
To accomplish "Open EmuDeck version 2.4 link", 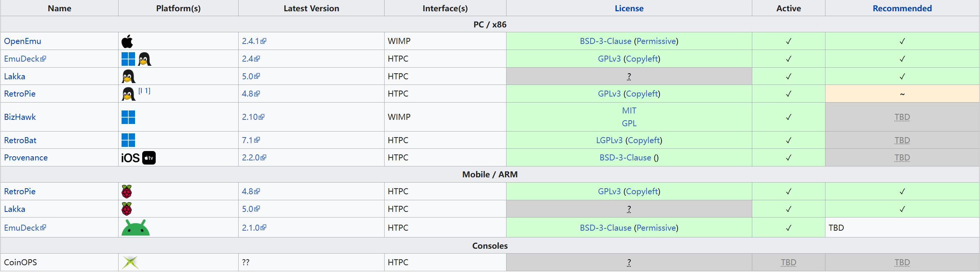I will [251, 59].
